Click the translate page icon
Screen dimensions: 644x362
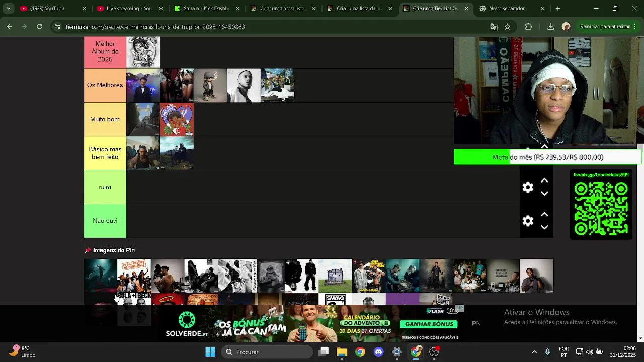pos(494,27)
